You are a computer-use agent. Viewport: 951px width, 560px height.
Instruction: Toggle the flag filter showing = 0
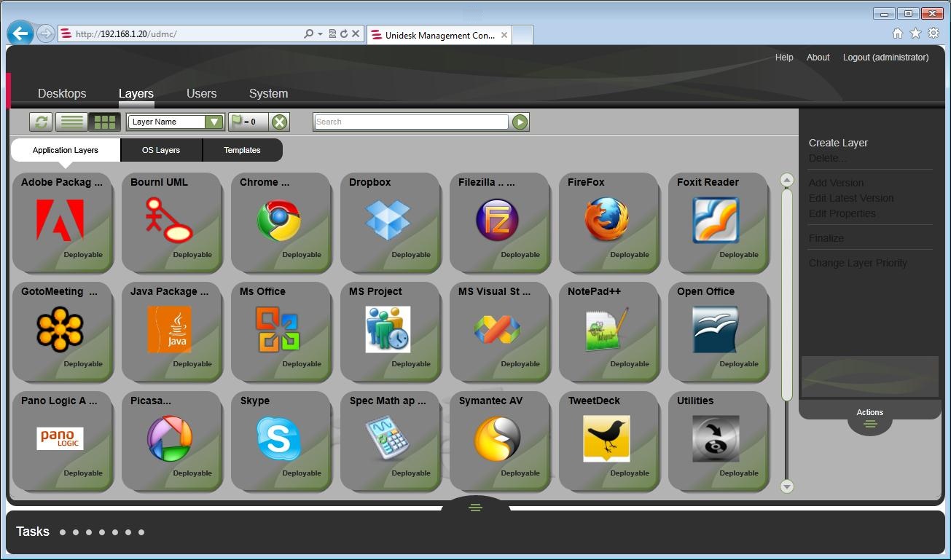pos(248,122)
